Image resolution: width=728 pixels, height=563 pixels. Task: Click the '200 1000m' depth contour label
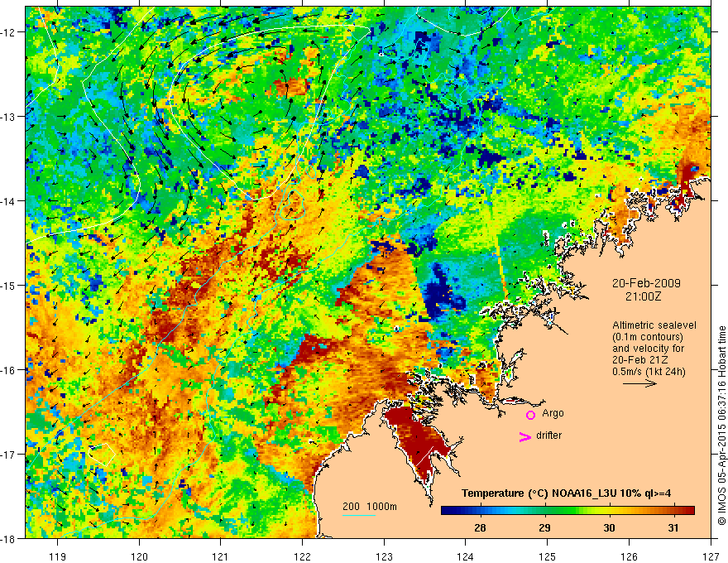coord(370,507)
